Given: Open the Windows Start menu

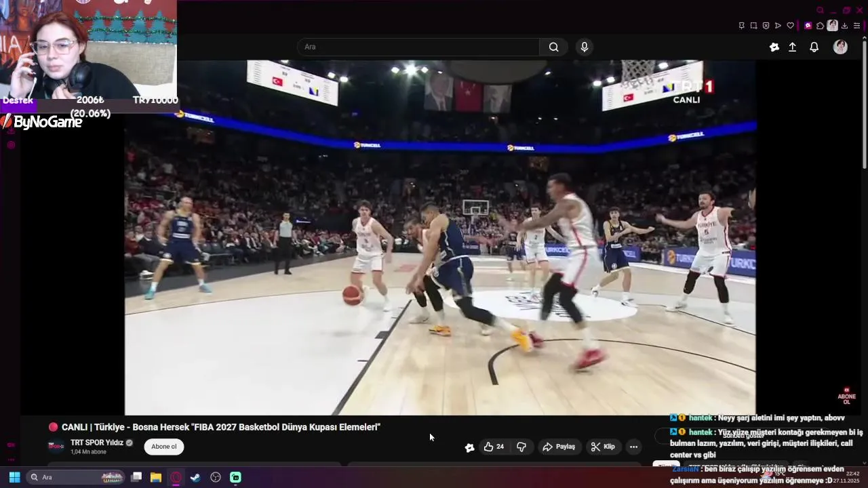Looking at the screenshot, I should 14,477.
